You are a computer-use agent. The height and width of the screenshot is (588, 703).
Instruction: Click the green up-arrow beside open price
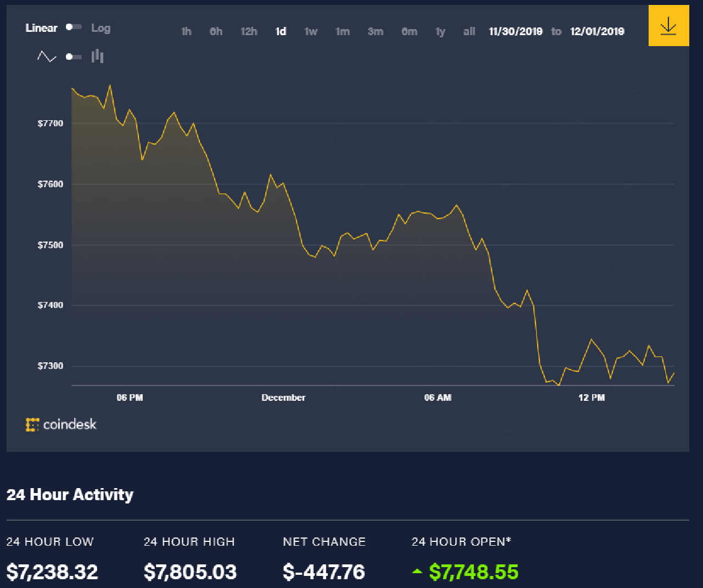click(x=417, y=572)
